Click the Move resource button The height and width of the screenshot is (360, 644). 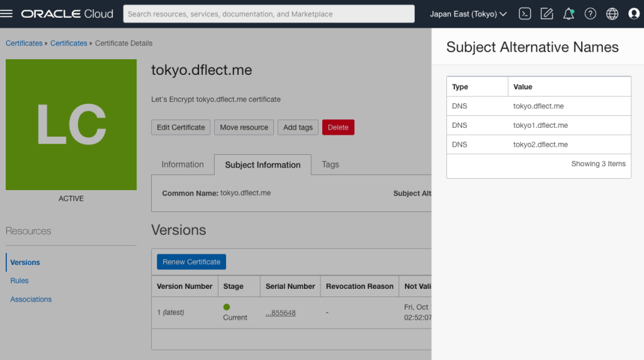click(244, 127)
